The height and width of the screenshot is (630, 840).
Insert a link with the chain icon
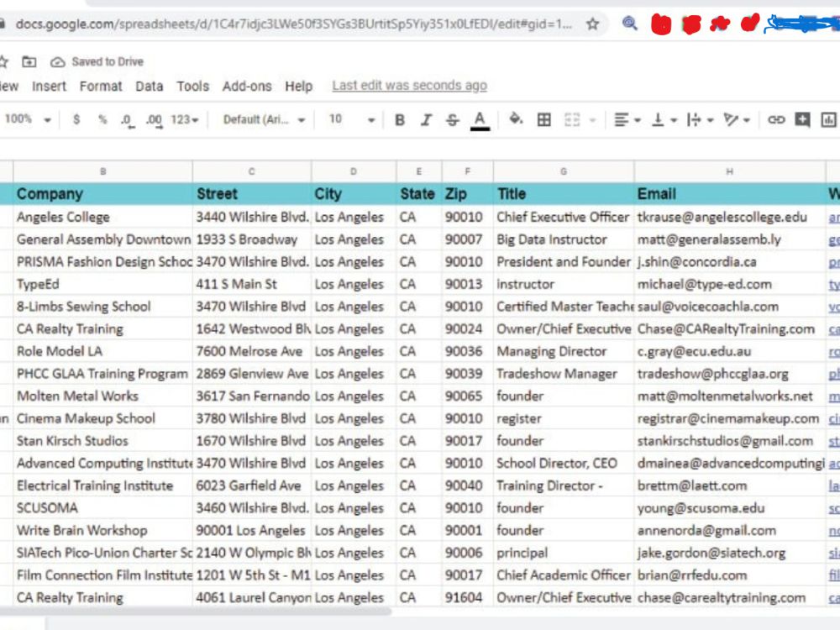(x=775, y=119)
